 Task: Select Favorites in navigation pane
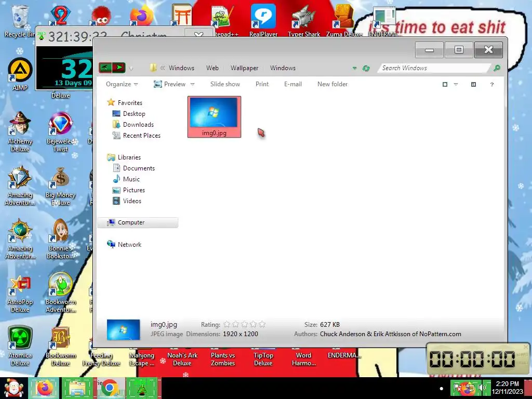pyautogui.click(x=125, y=102)
